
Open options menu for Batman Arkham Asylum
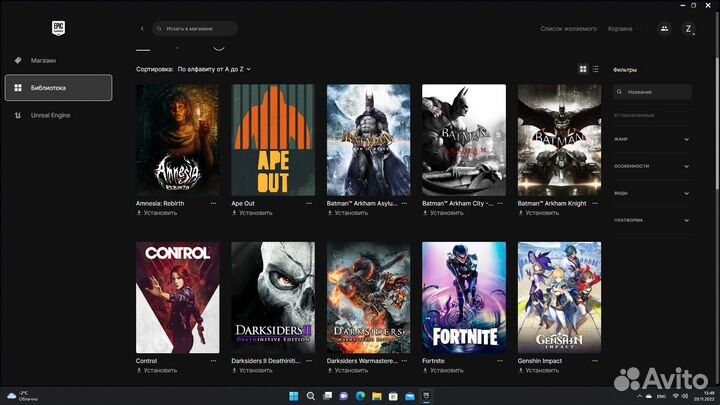[x=404, y=203]
